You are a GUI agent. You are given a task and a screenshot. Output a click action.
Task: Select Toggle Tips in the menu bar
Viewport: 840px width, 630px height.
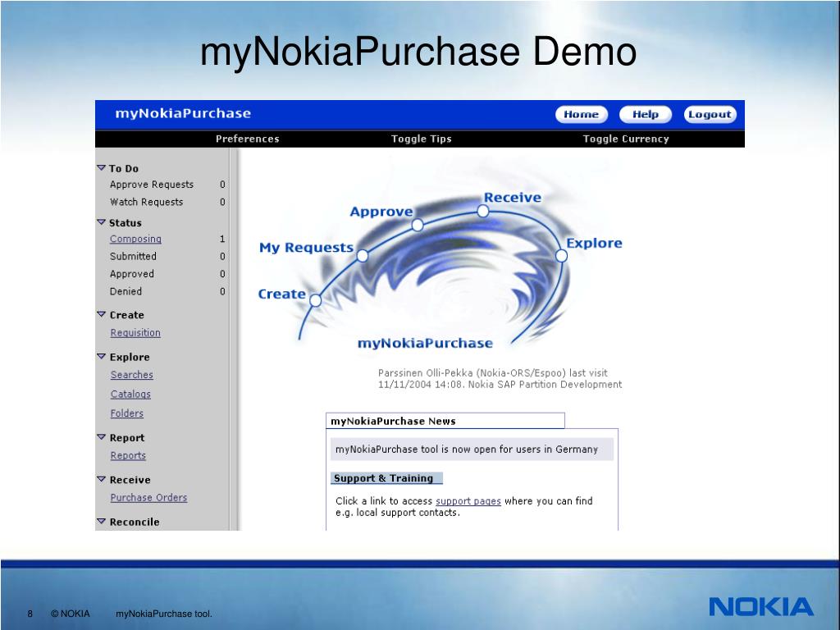coord(421,139)
